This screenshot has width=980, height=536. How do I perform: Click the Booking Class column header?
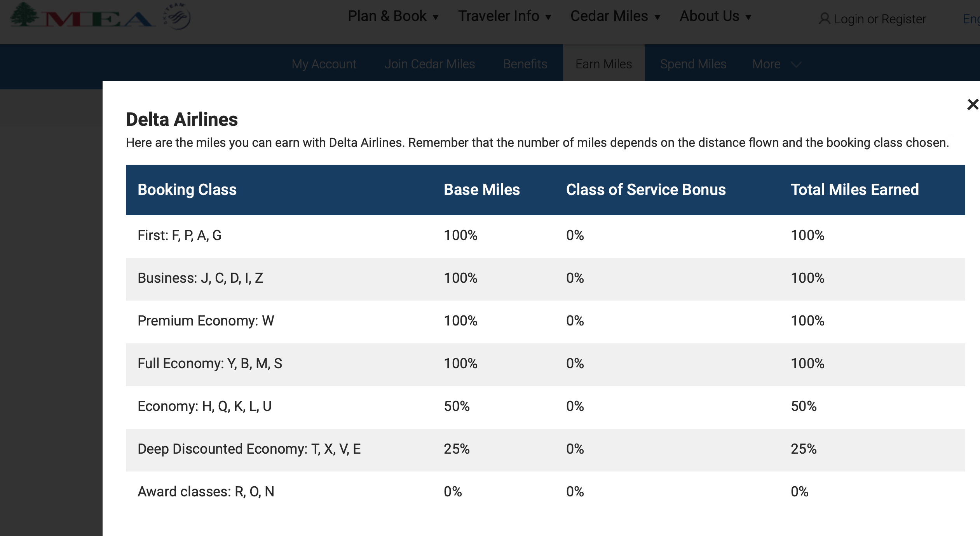tap(187, 190)
